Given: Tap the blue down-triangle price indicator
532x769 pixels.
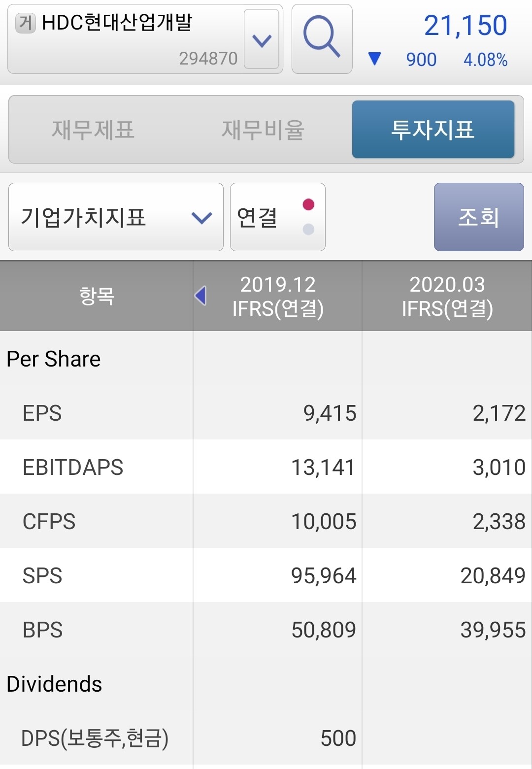Looking at the screenshot, I should (374, 59).
